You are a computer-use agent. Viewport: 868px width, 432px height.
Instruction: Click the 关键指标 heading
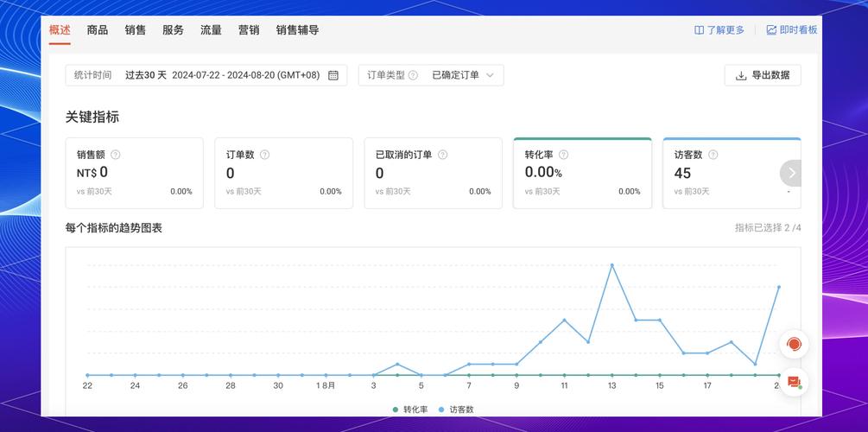(x=92, y=118)
